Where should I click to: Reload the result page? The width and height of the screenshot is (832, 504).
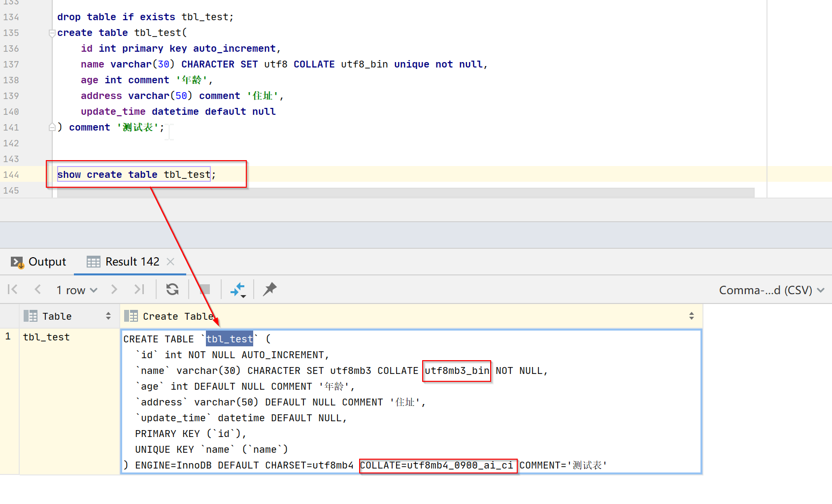[172, 289]
